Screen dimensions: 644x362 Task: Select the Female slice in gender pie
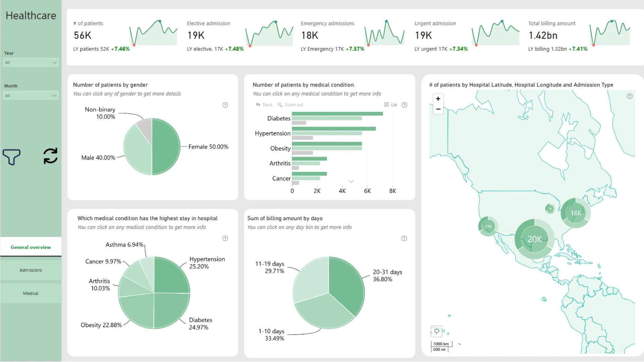click(x=166, y=146)
